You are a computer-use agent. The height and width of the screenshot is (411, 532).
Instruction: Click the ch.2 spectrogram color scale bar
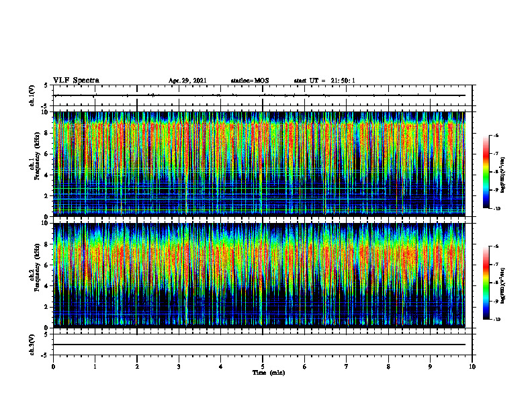(486, 283)
